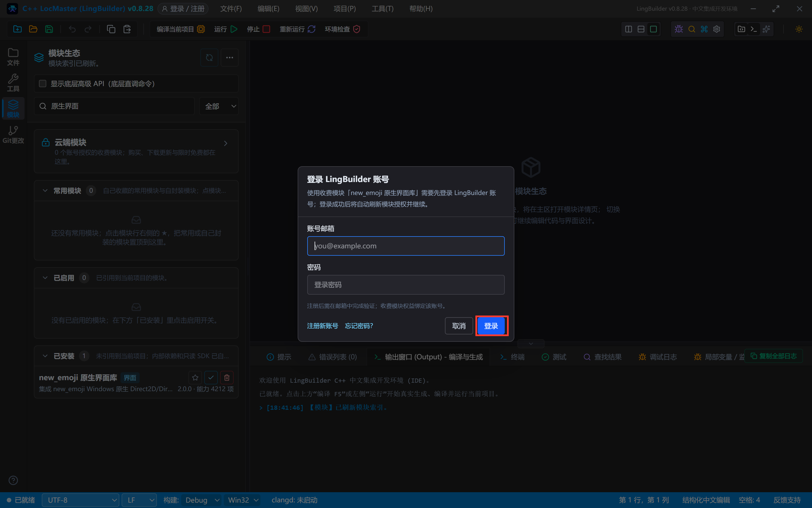Open the Win32 platform dropdown
The height and width of the screenshot is (508, 812).
coord(243,500)
